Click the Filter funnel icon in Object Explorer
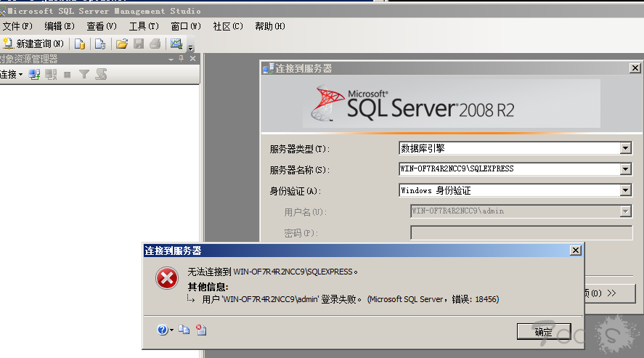 click(x=83, y=74)
